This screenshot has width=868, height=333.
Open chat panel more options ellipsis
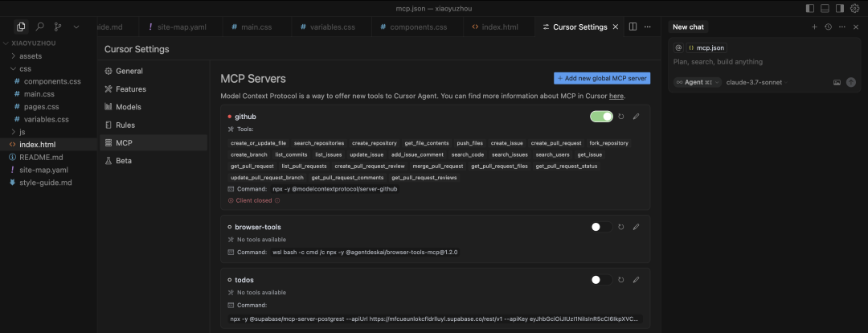coord(842,27)
